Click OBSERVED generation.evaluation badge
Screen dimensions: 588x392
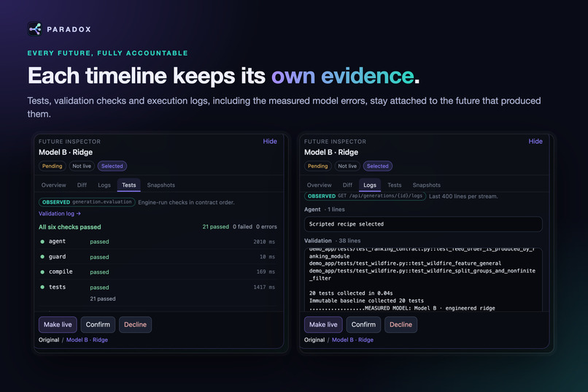tap(87, 201)
